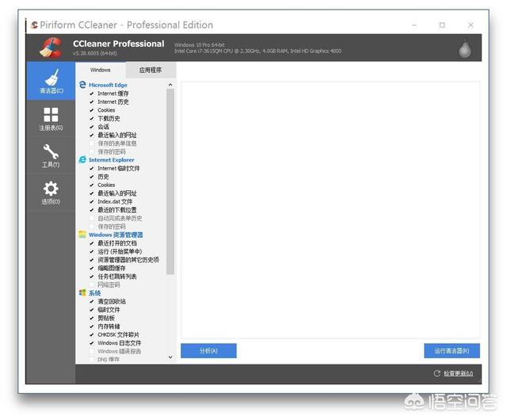Toggle Edge Cookies checkbox
507x420 pixels.
tap(92, 110)
